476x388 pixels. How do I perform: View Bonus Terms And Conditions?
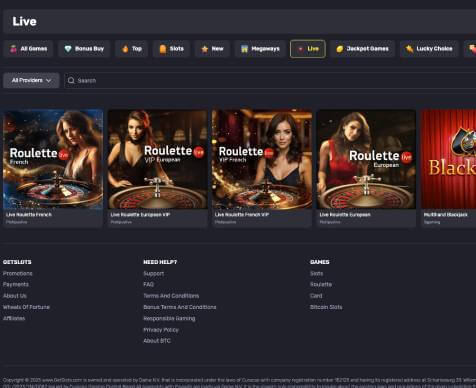[180, 307]
